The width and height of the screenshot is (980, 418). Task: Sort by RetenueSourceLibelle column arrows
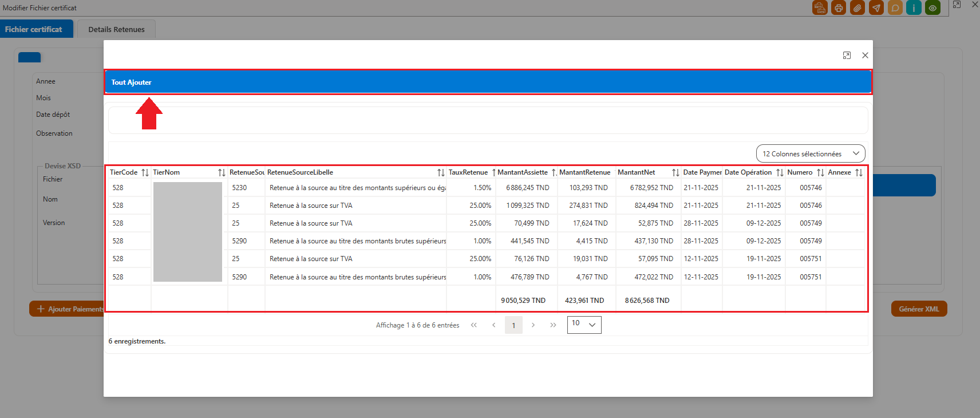[441, 172]
